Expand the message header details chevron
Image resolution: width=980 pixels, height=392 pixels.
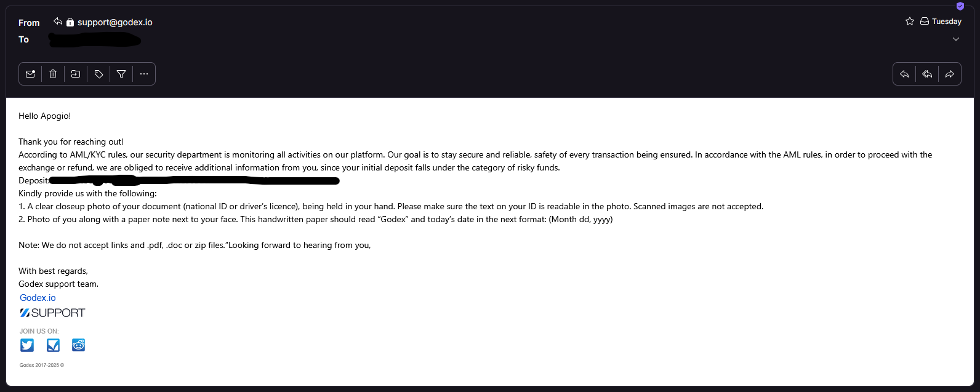click(x=956, y=39)
